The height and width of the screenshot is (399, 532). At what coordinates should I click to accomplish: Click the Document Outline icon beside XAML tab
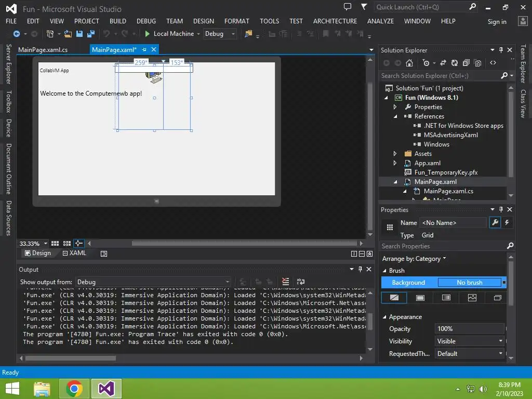pos(104,254)
